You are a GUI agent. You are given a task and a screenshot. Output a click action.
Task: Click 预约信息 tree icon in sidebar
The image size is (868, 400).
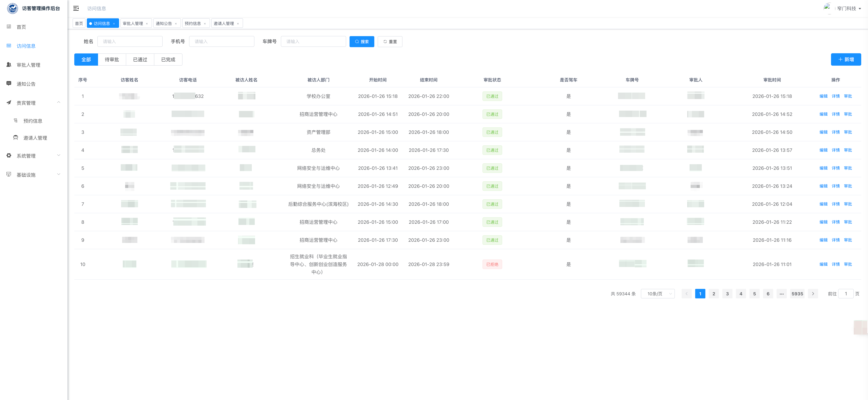click(15, 121)
